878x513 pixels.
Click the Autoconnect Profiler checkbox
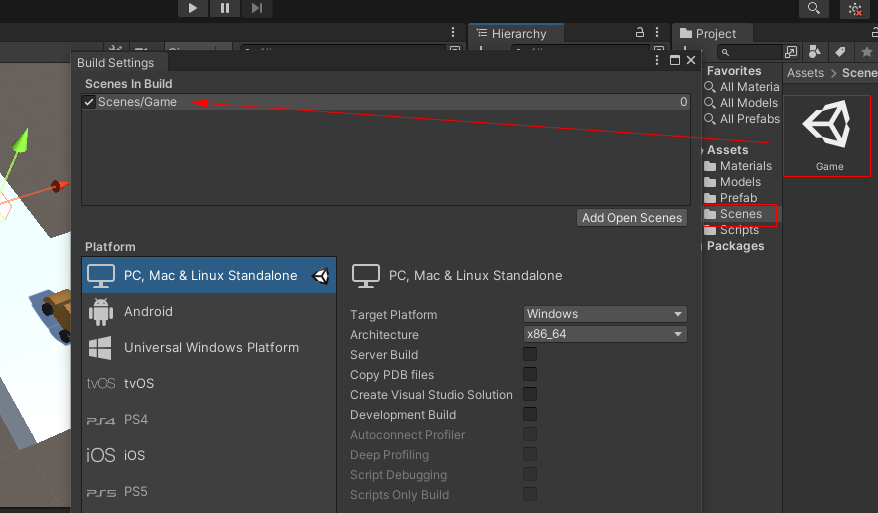tap(530, 435)
